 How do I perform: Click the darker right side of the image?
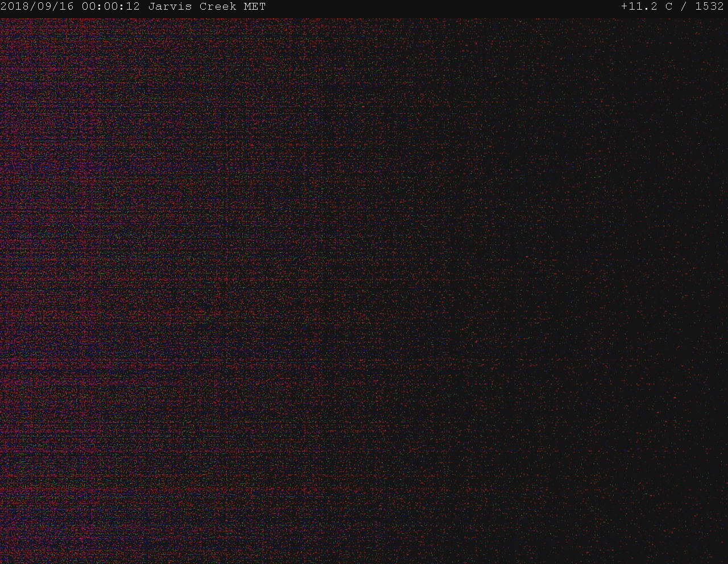pyautogui.click(x=626, y=284)
